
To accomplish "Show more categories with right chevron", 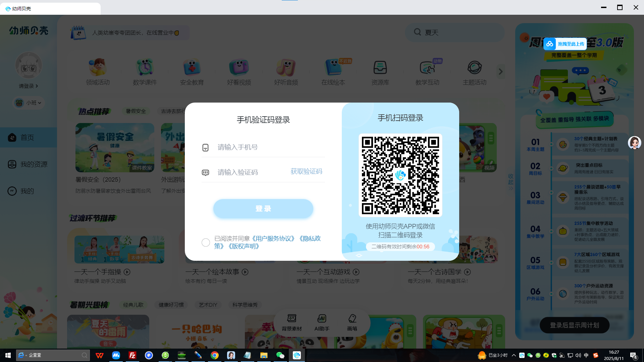I will click(500, 72).
